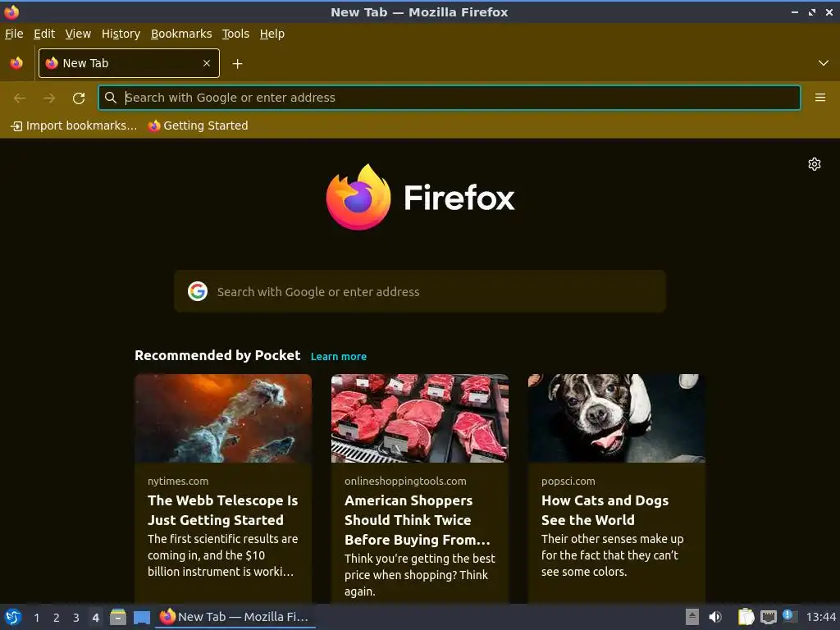Switch to desktop workspace 1
840x630 pixels.
coord(36,618)
